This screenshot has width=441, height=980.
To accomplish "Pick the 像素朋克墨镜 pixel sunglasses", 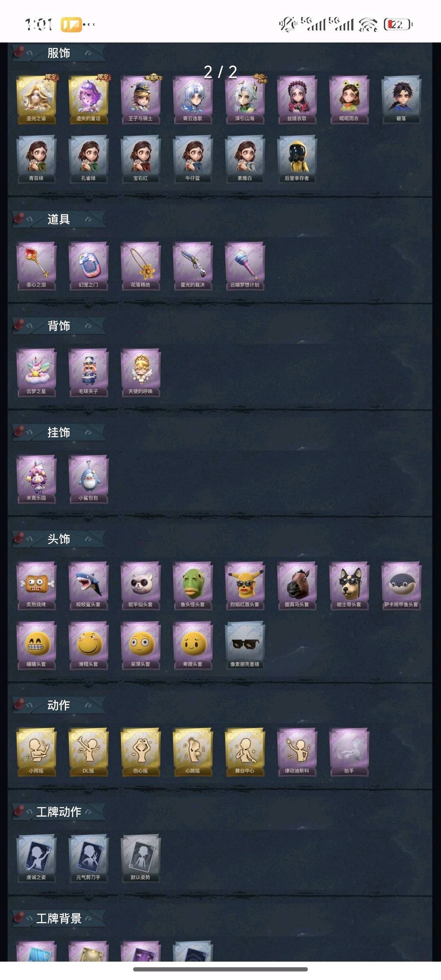I will pyautogui.click(x=245, y=645).
